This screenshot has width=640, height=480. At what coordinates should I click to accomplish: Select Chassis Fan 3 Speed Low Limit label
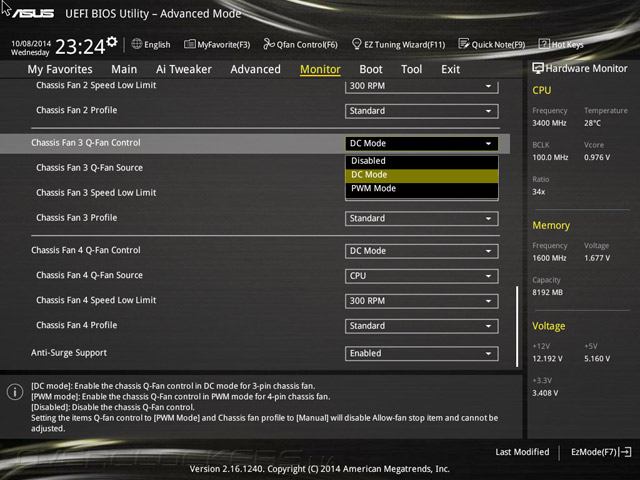click(96, 193)
